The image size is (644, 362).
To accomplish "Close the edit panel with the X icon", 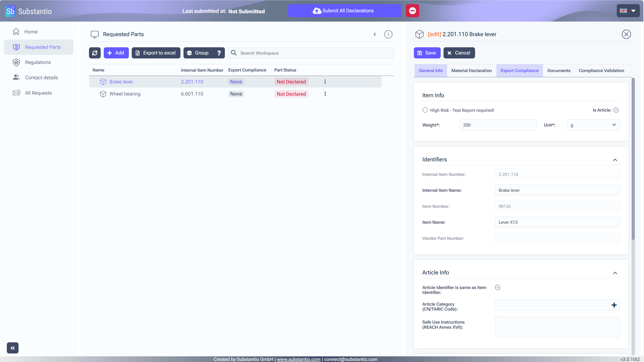I will 626,34.
